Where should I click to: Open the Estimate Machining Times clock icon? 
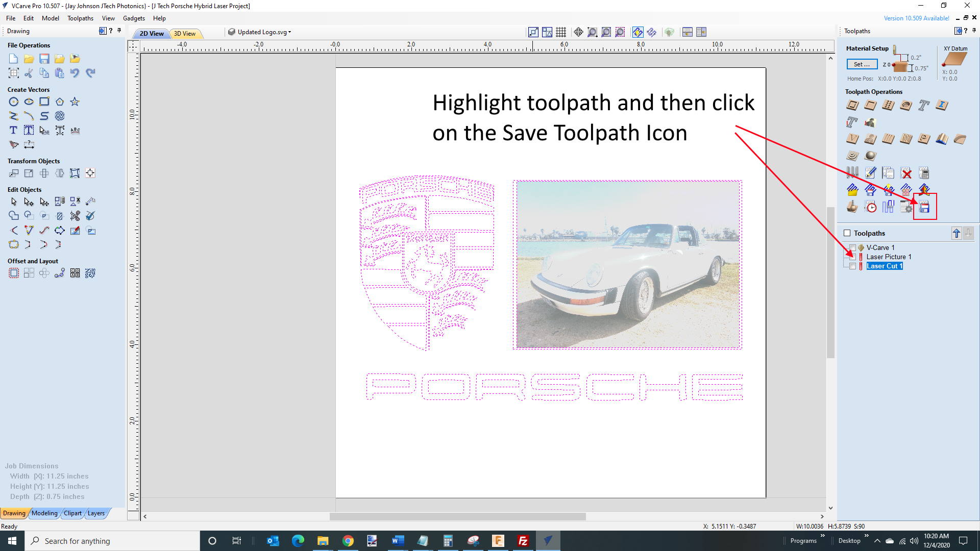click(871, 207)
